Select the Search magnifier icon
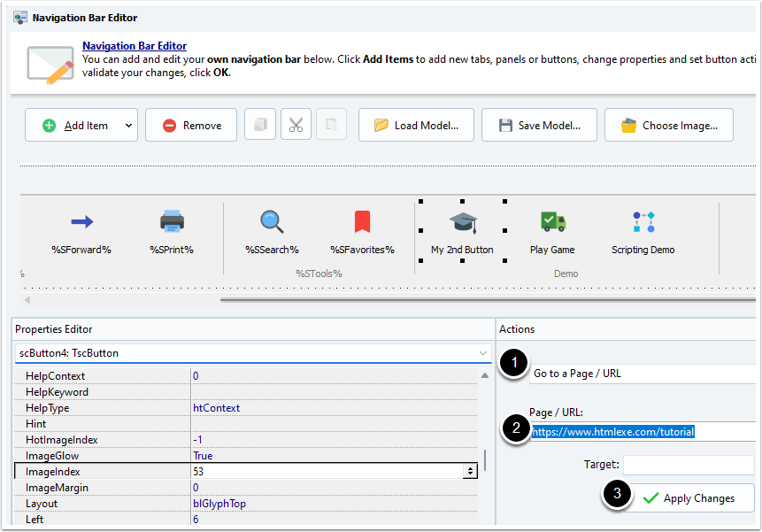 coord(272,222)
